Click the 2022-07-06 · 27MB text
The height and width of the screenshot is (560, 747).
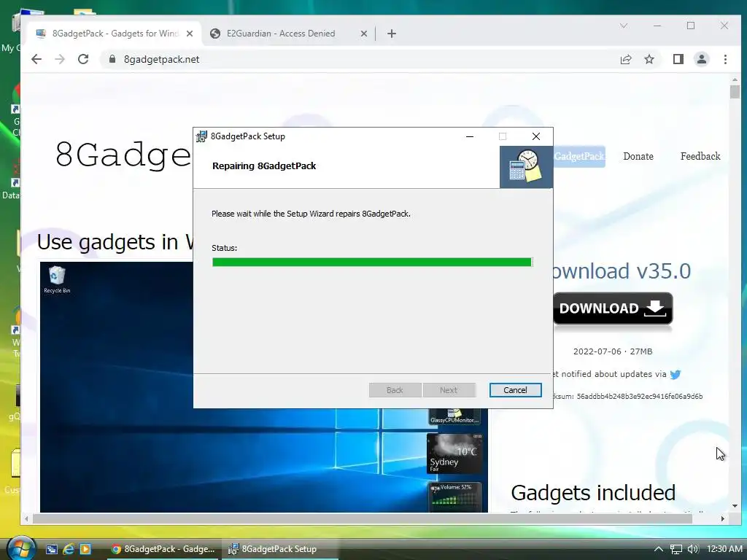(613, 351)
